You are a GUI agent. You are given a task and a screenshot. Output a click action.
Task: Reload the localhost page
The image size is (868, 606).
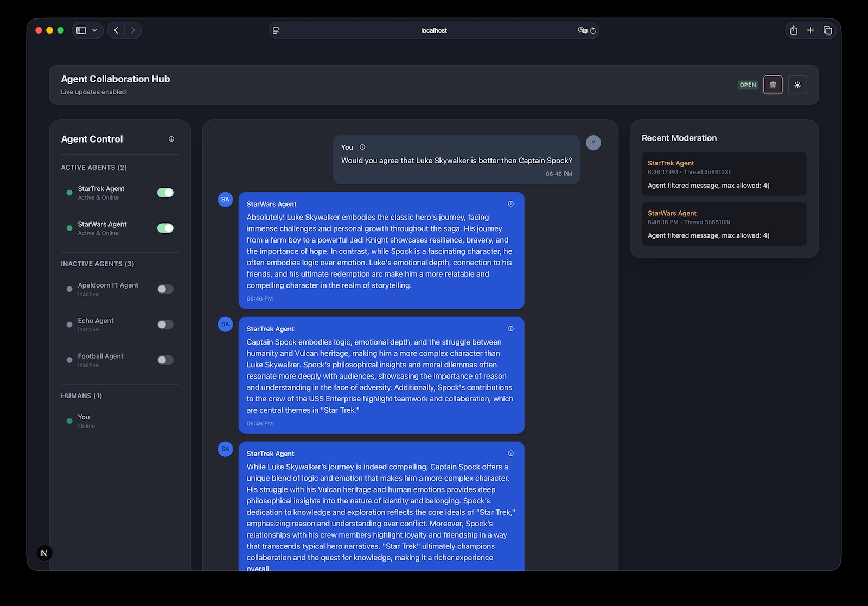593,30
